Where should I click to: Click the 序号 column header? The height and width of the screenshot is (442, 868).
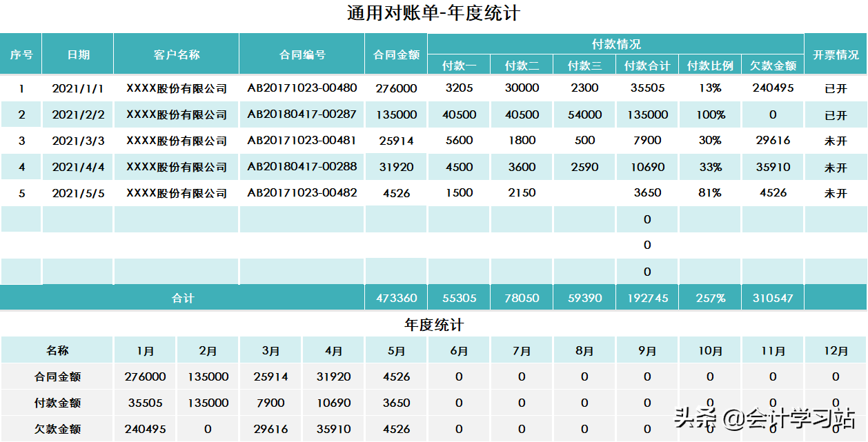[x=21, y=55]
